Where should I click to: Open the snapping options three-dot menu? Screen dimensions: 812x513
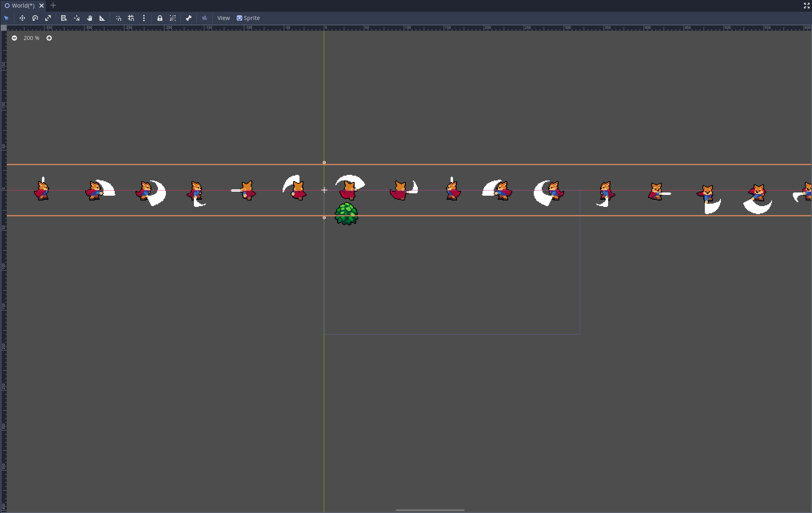144,18
